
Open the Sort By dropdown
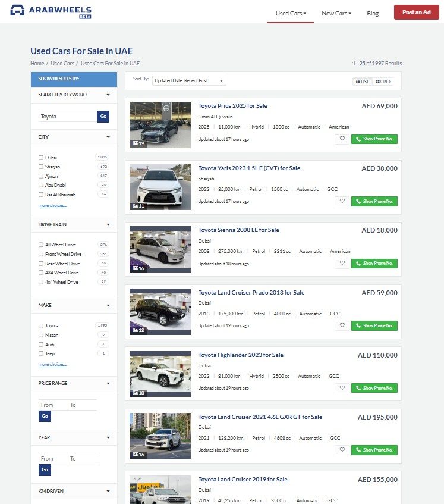189,80
